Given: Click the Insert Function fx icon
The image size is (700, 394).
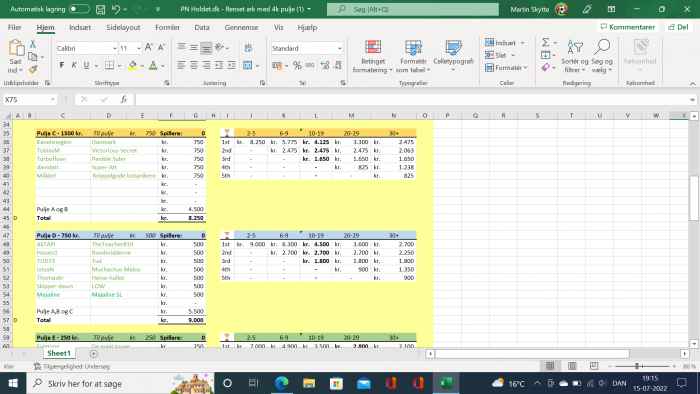Looking at the screenshot, I should (x=124, y=100).
